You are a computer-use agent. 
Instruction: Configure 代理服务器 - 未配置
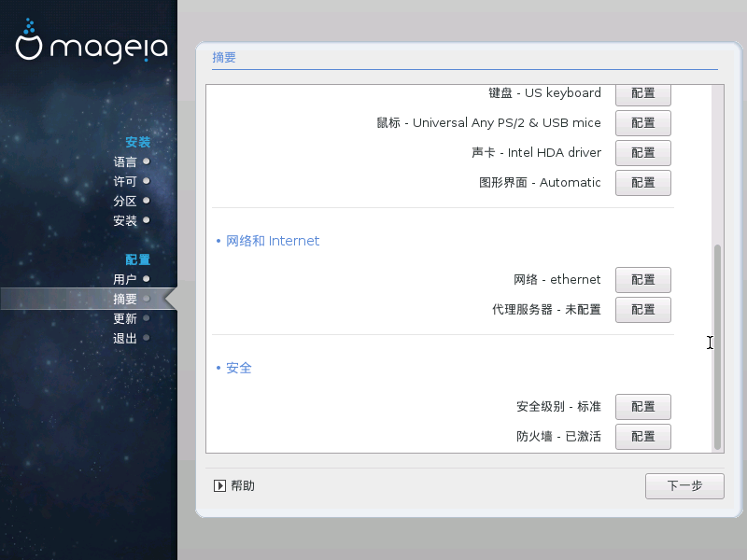(x=643, y=310)
